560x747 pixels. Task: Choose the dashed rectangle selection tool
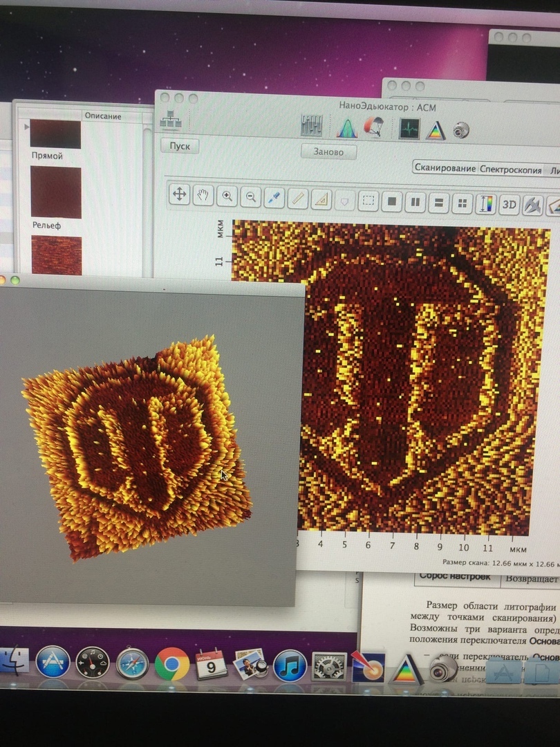tap(368, 201)
